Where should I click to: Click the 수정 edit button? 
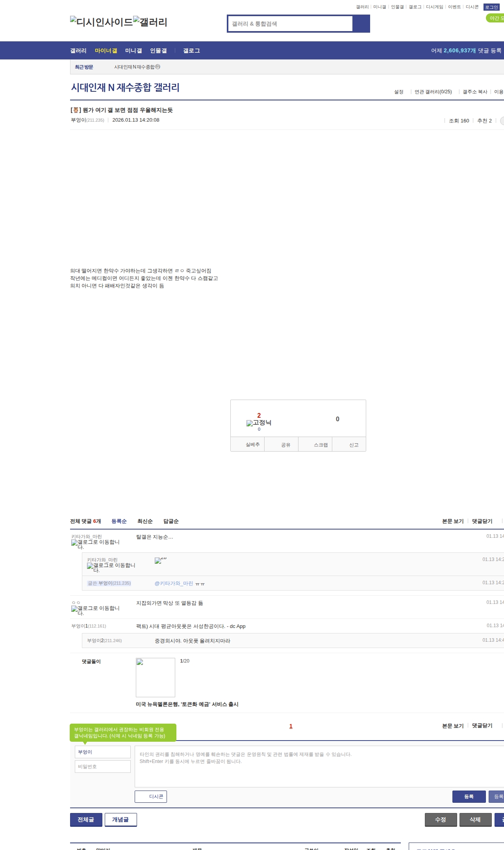coord(441,819)
